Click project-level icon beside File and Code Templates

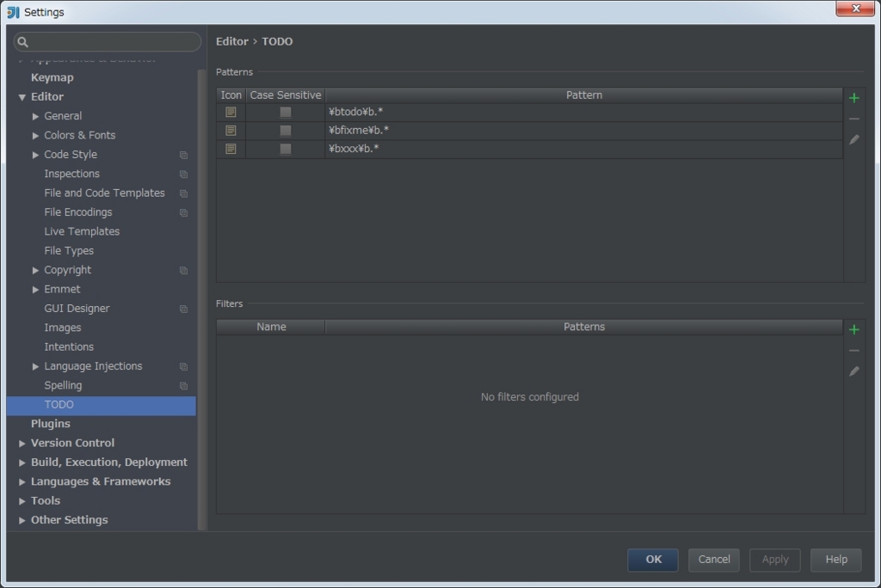click(x=183, y=193)
